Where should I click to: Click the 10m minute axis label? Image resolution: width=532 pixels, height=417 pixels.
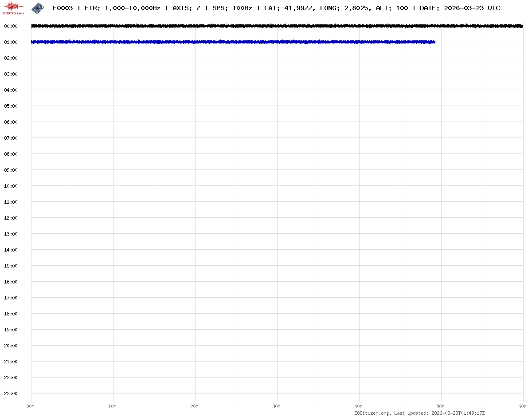113,406
